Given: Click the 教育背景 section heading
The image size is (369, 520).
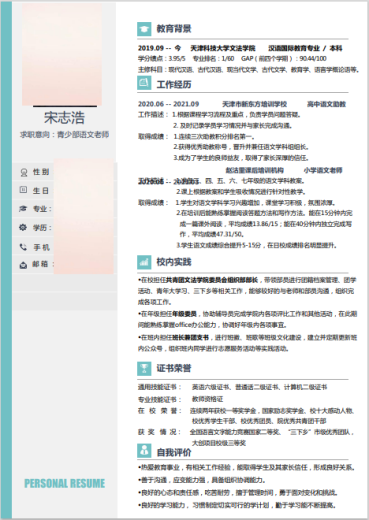Looking at the screenshot, I should coord(174,29).
